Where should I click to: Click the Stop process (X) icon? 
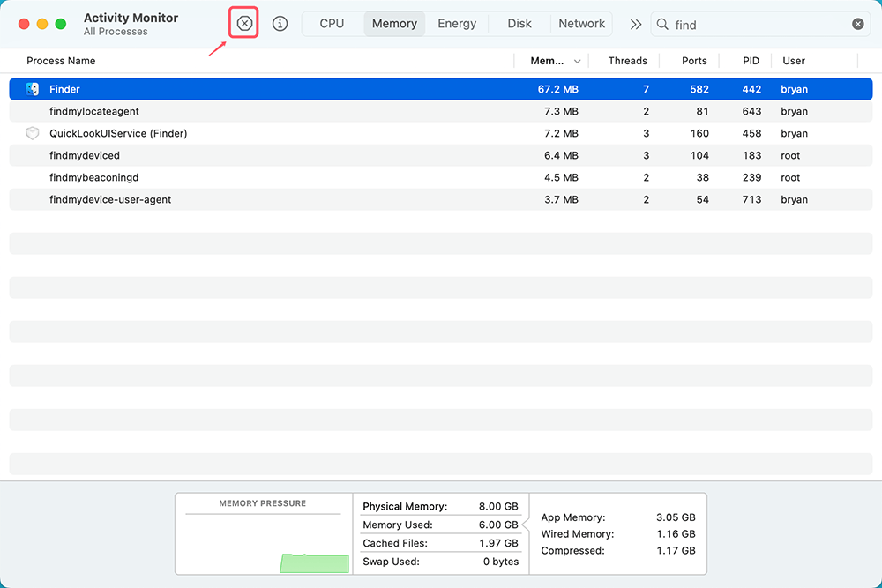[x=243, y=23]
